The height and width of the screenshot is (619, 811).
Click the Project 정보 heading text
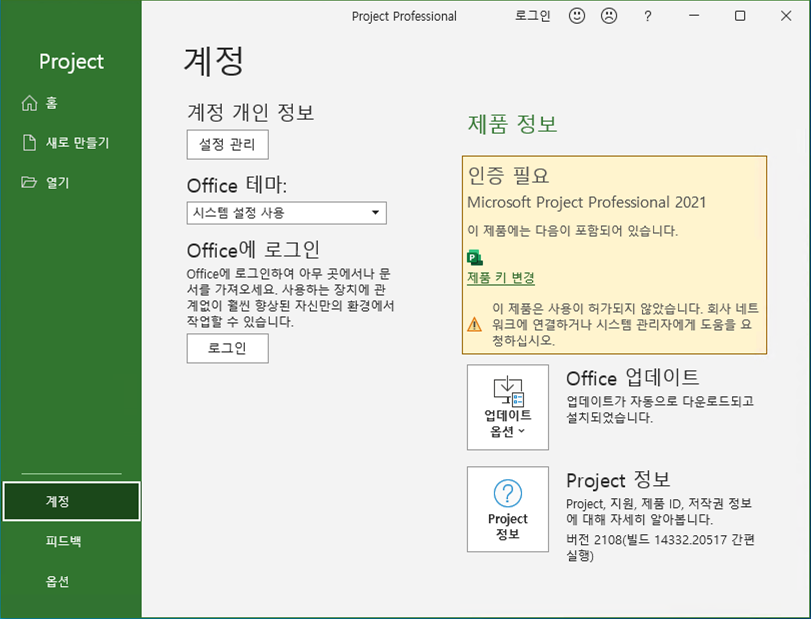pyautogui.click(x=618, y=480)
